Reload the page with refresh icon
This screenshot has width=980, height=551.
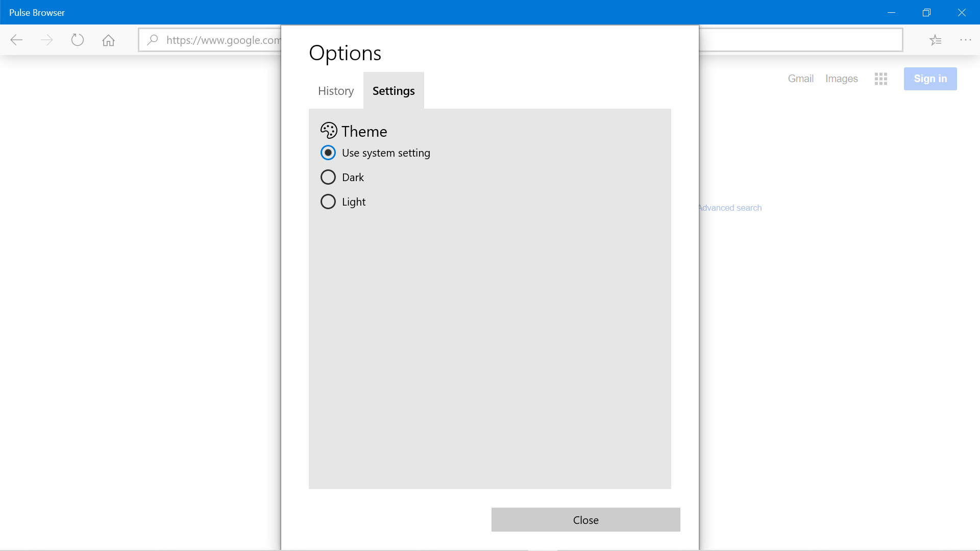tap(78, 40)
